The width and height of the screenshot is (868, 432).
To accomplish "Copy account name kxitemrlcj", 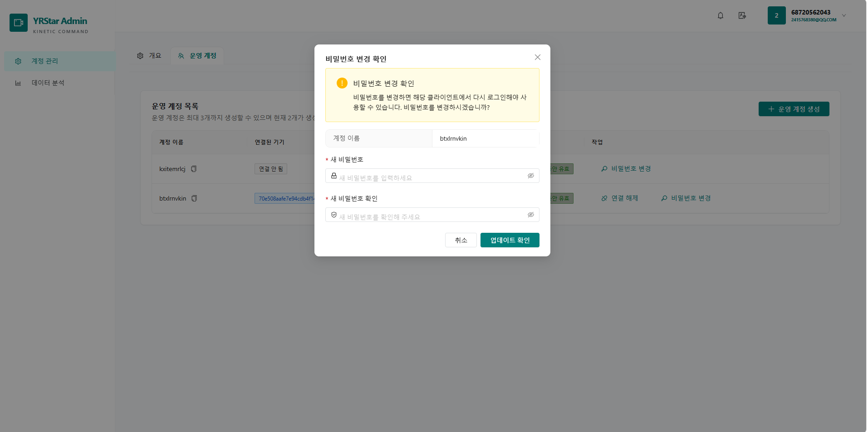I will [194, 169].
